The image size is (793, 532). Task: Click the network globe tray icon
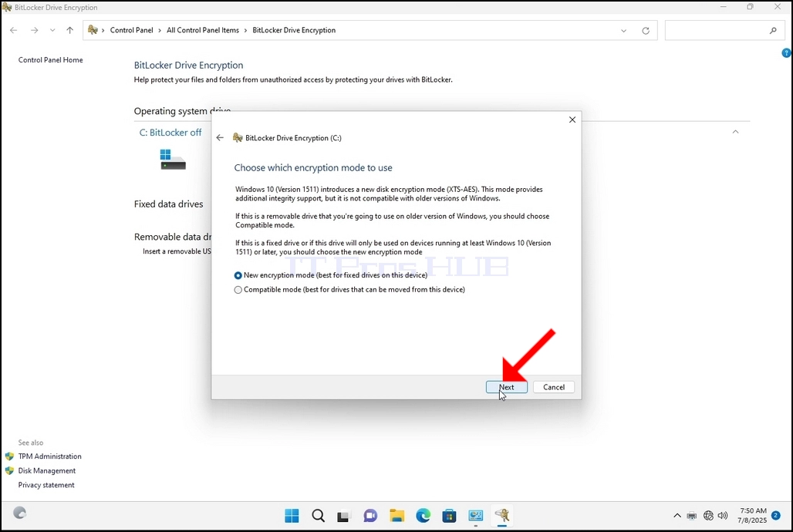[708, 516]
